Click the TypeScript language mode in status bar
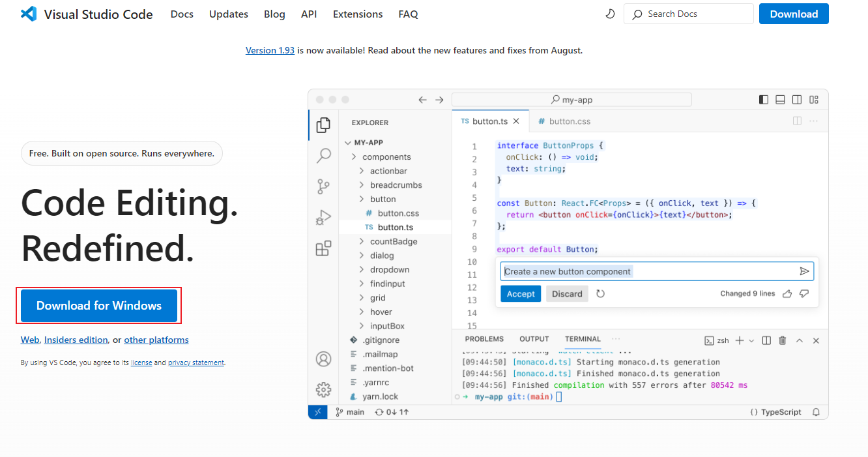Viewport: 868px width, 457px height. pyautogui.click(x=775, y=412)
